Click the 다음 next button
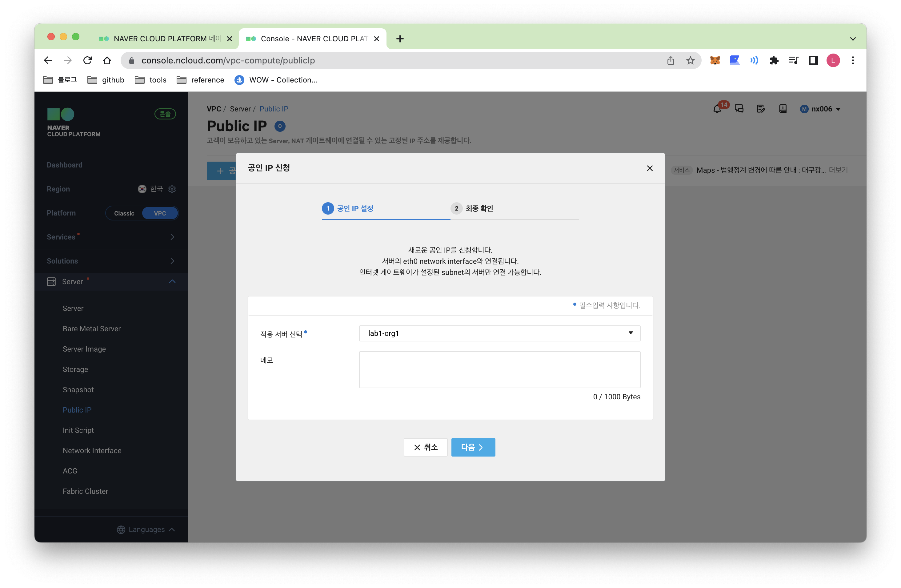The width and height of the screenshot is (901, 588). (x=473, y=447)
